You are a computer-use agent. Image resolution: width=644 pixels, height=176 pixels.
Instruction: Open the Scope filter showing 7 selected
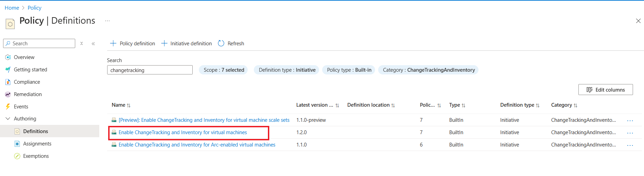[224, 70]
